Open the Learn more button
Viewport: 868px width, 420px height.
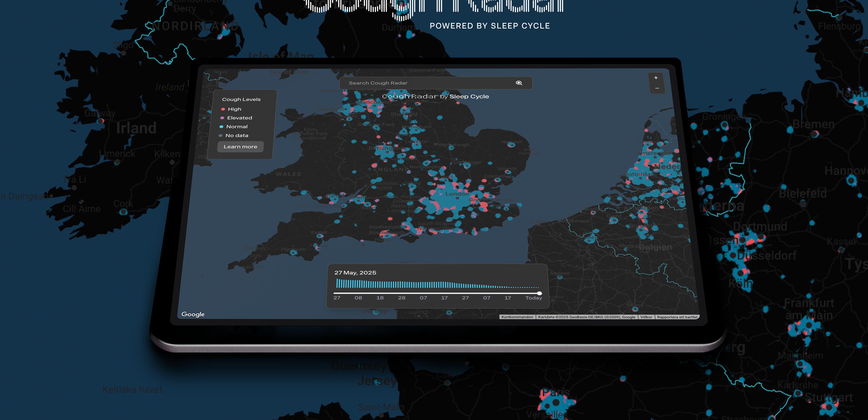240,147
